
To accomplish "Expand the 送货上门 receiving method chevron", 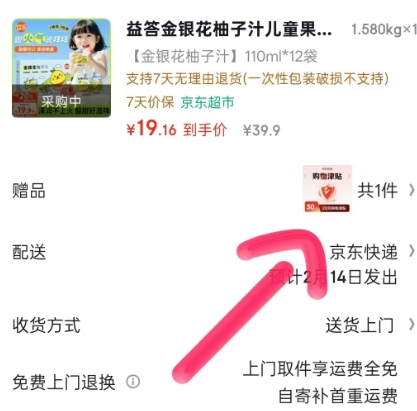I will click(411, 324).
